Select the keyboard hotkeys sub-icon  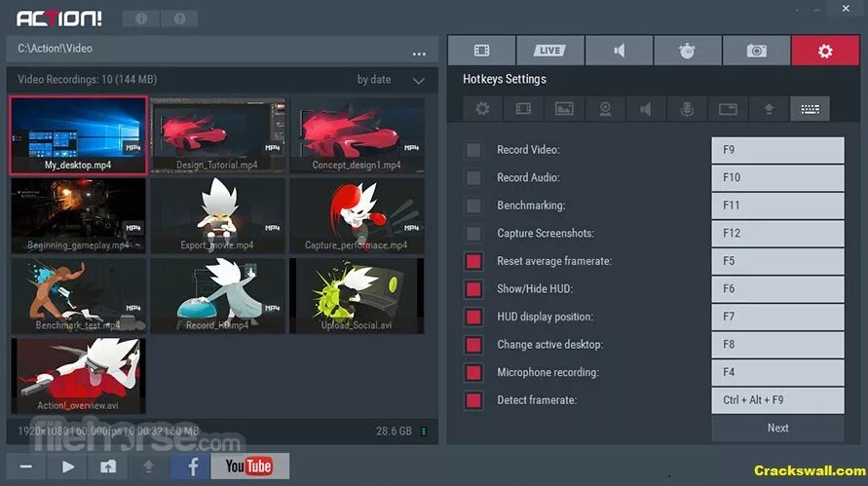[x=810, y=109]
